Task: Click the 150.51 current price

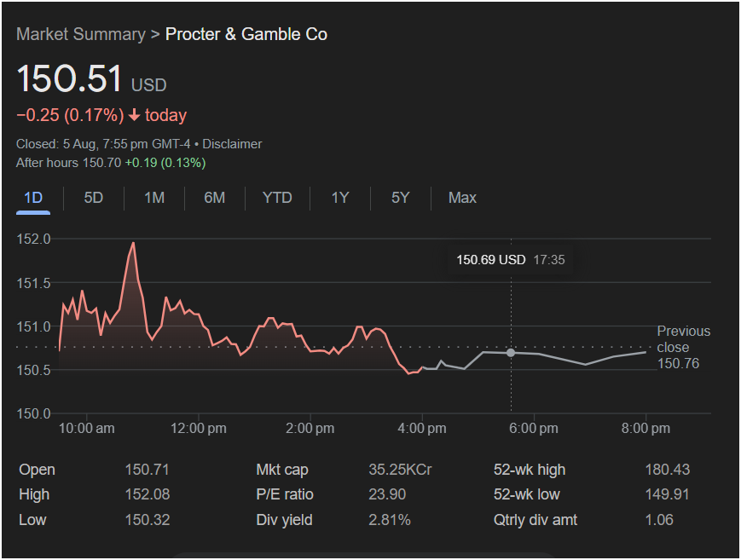Action: (x=69, y=78)
